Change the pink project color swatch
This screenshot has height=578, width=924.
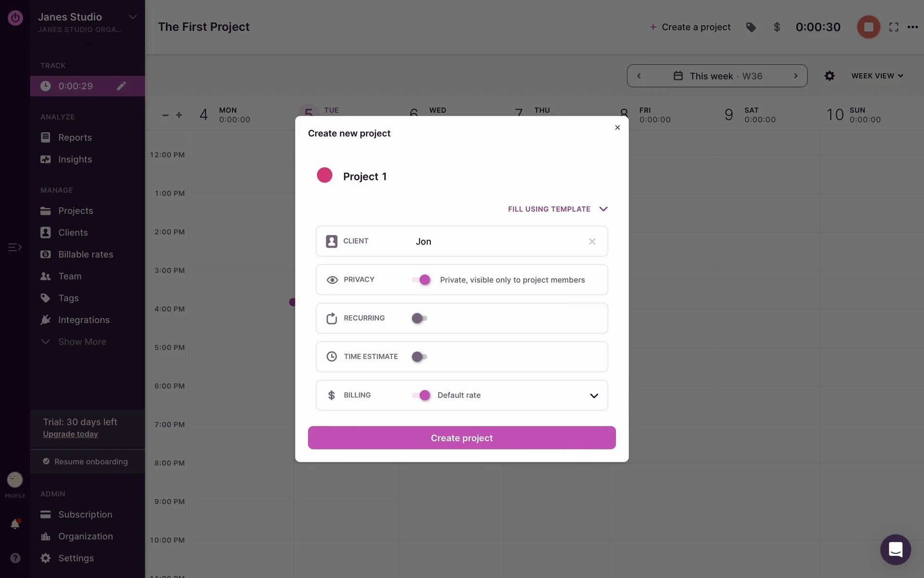pos(324,175)
